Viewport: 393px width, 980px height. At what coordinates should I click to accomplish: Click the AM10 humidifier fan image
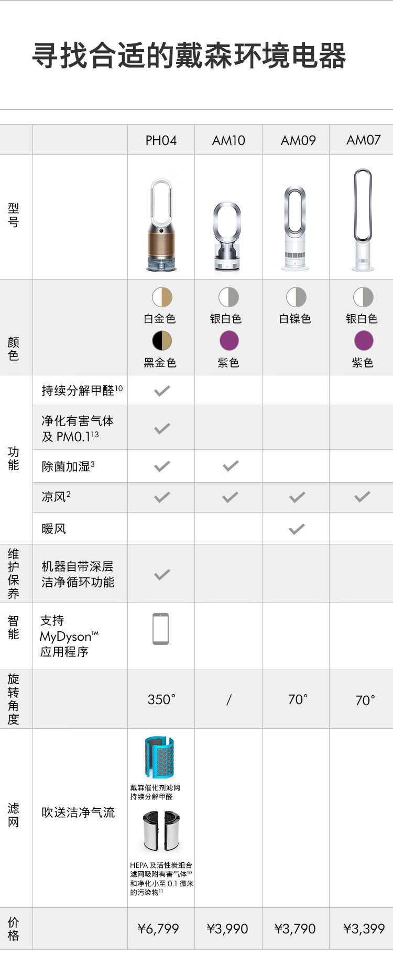(x=227, y=237)
